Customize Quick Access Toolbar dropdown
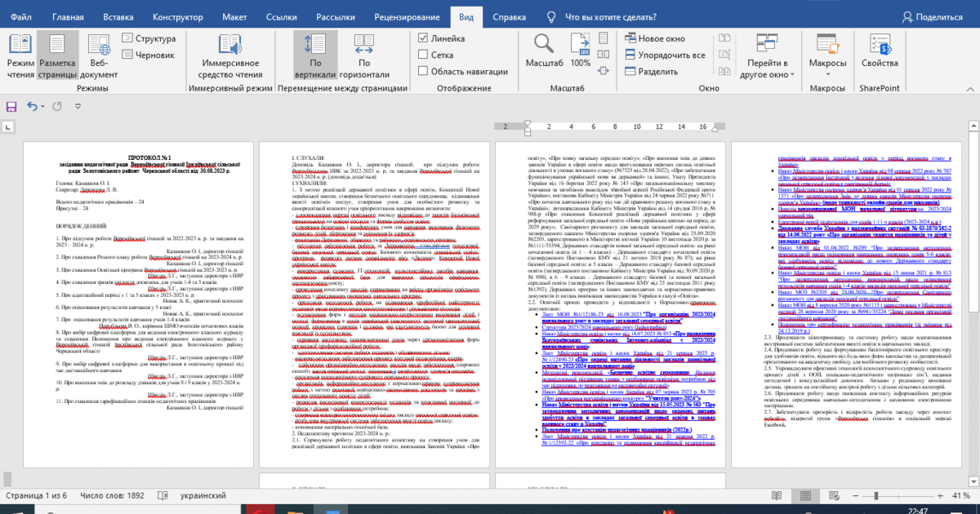This screenshot has height=514, width=980. [76, 106]
